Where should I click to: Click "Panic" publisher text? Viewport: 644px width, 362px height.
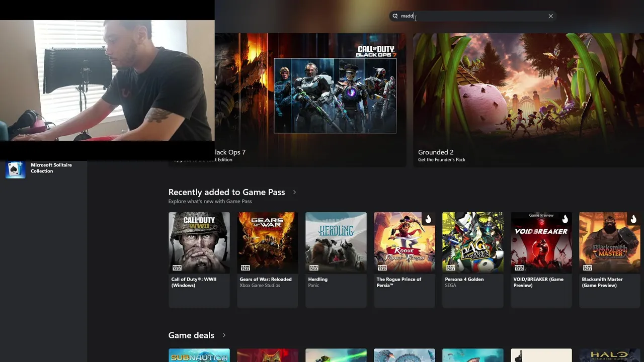pos(313,286)
